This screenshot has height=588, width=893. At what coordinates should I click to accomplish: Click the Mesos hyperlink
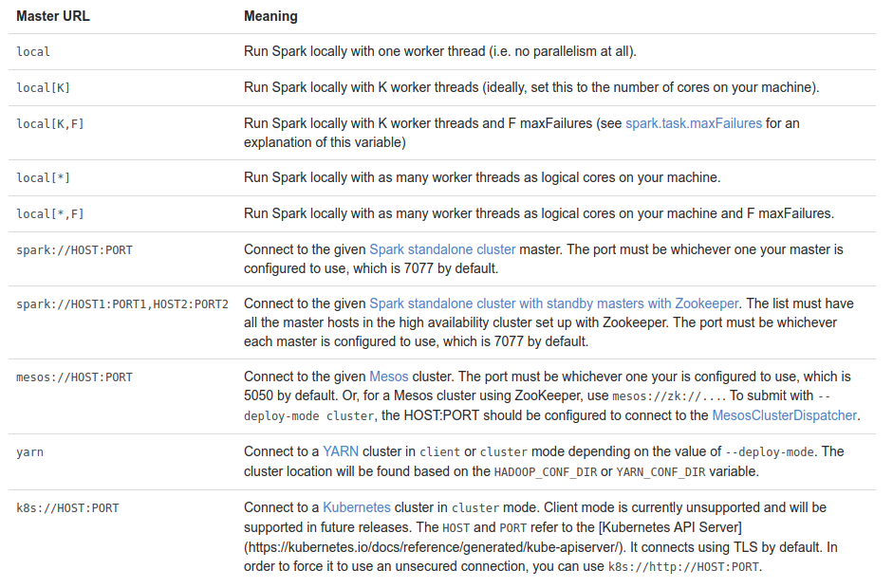pos(389,377)
